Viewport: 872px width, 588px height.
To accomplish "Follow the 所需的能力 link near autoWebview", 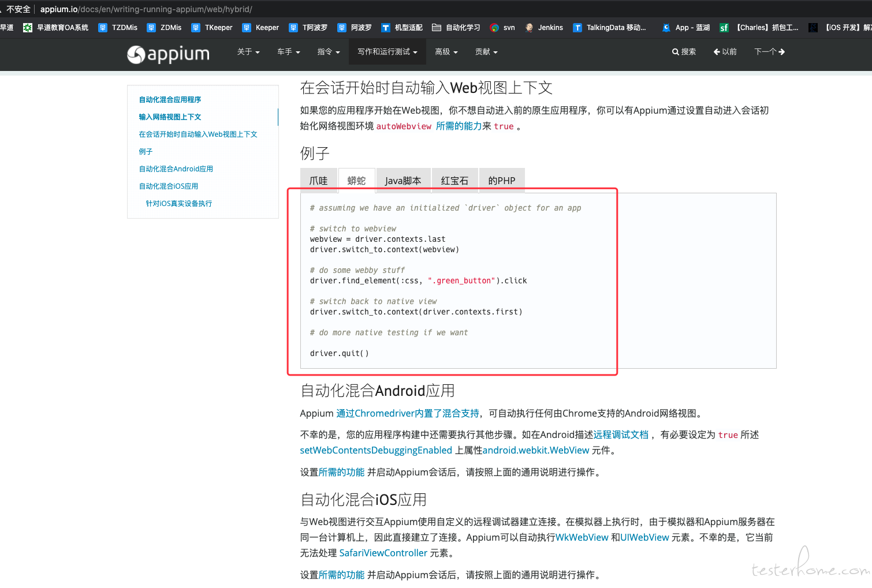I will [x=459, y=126].
